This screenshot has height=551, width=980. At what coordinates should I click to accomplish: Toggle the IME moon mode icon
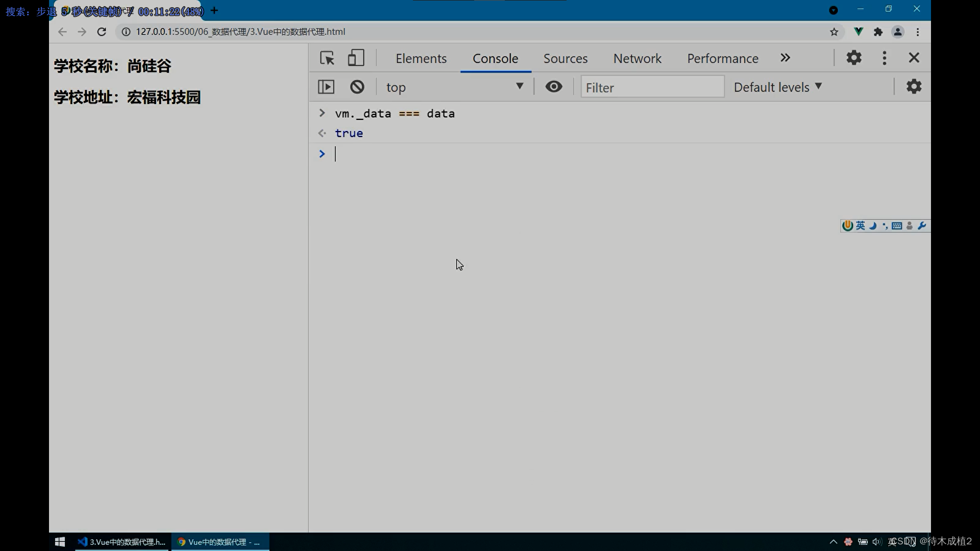pyautogui.click(x=873, y=226)
